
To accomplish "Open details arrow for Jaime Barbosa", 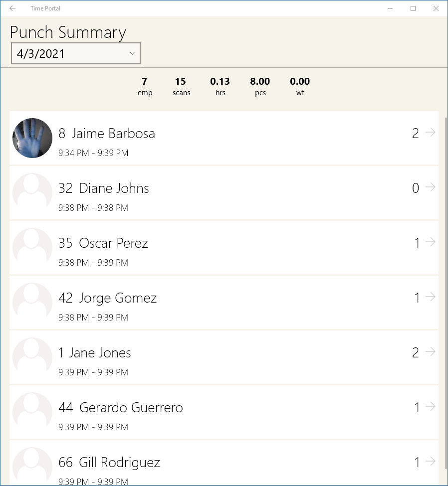I will click(431, 133).
